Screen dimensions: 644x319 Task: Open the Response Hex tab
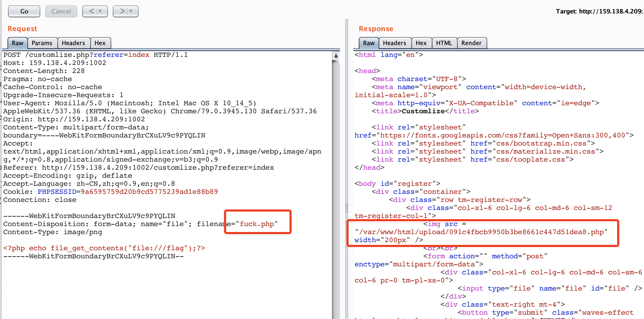(421, 43)
